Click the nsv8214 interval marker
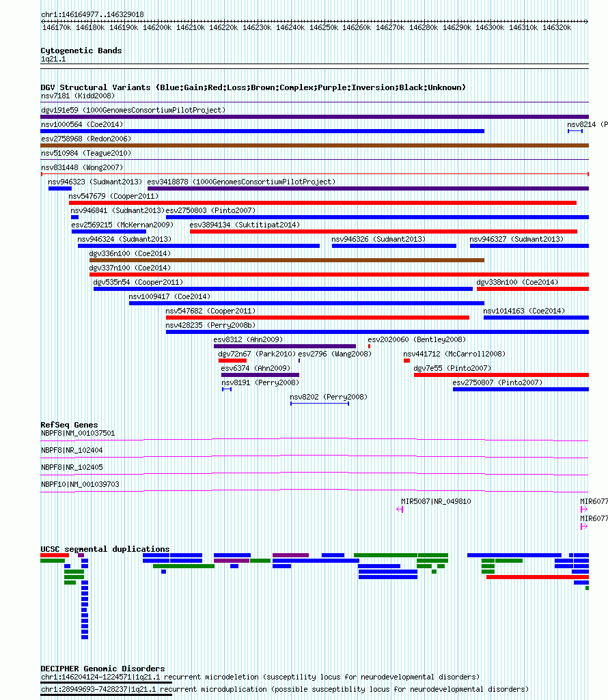Image resolution: width=608 pixels, height=700 pixels. (575, 131)
